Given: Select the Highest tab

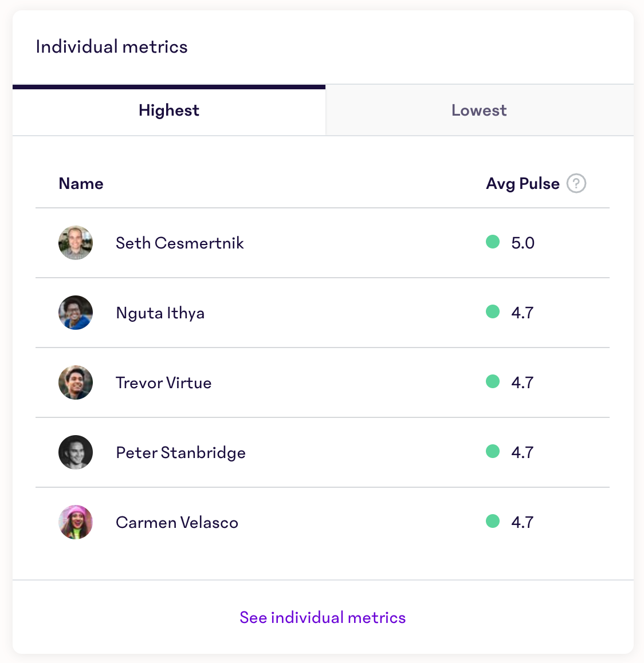Looking at the screenshot, I should pyautogui.click(x=168, y=110).
